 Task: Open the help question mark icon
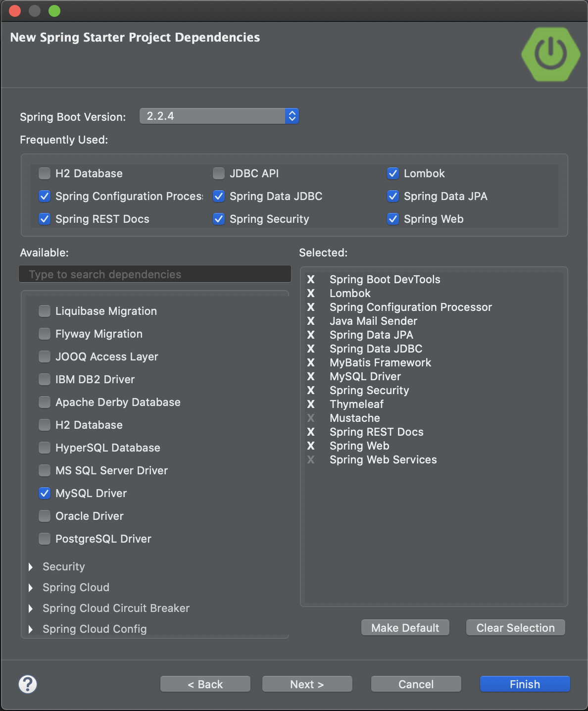tap(28, 684)
